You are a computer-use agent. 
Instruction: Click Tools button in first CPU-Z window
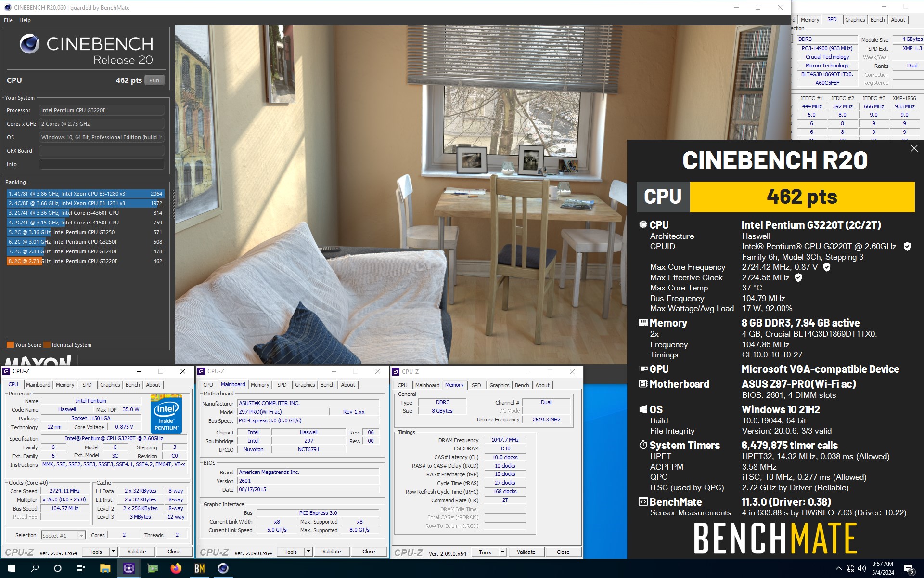coord(96,552)
